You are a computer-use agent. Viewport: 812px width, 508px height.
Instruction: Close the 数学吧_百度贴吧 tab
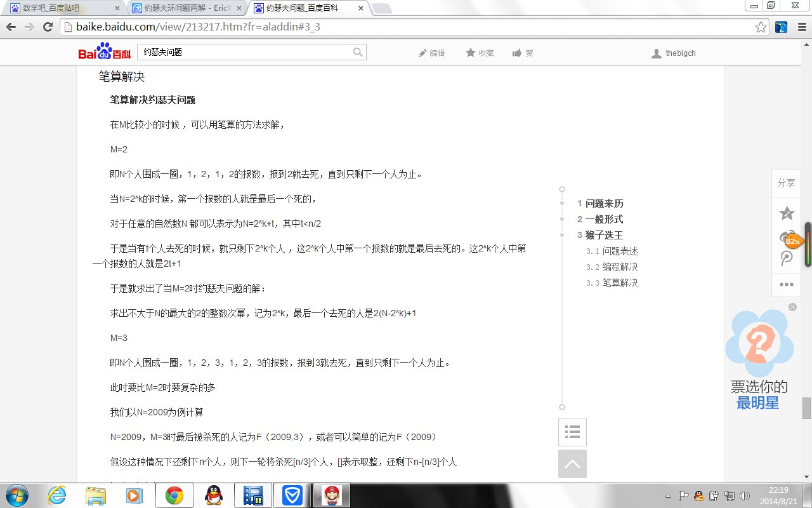pos(117,8)
